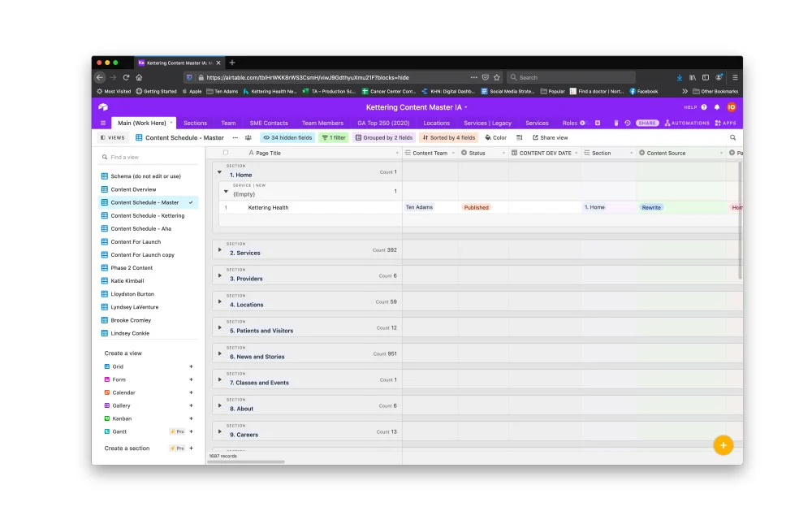Reload the browser page
This screenshot has height=520, width=812.
point(126,78)
